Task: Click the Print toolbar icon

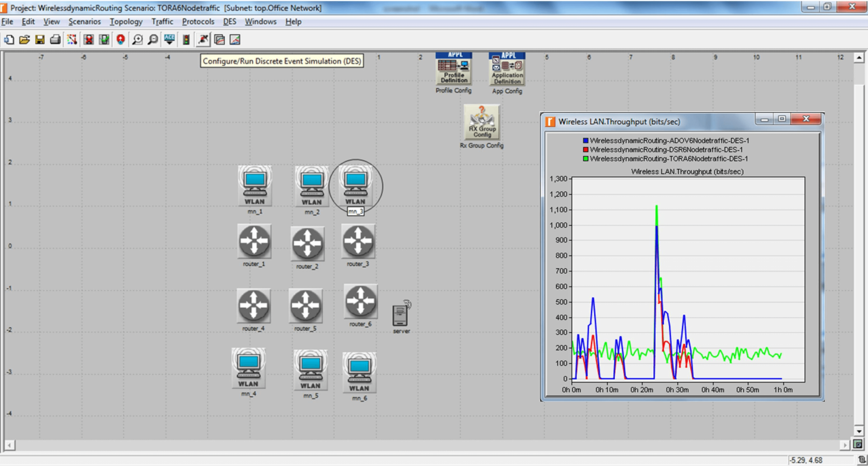Action: pyautogui.click(x=55, y=40)
